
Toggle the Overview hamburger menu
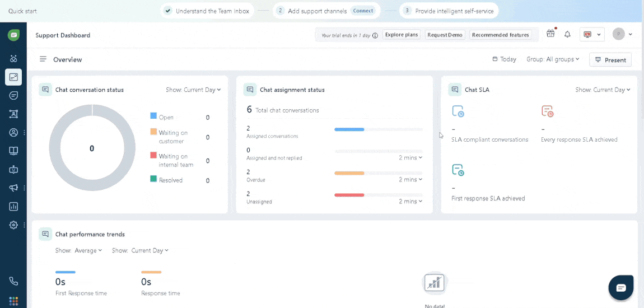(x=43, y=59)
